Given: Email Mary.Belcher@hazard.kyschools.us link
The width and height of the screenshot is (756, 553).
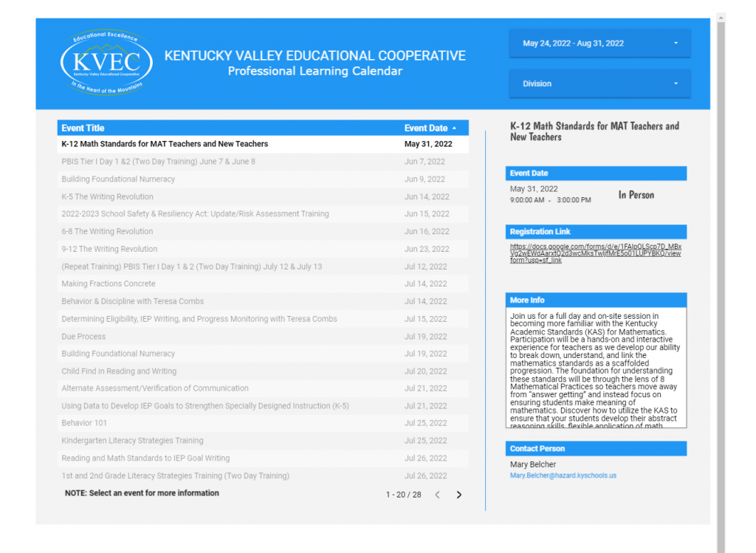Looking at the screenshot, I should (x=563, y=475).
